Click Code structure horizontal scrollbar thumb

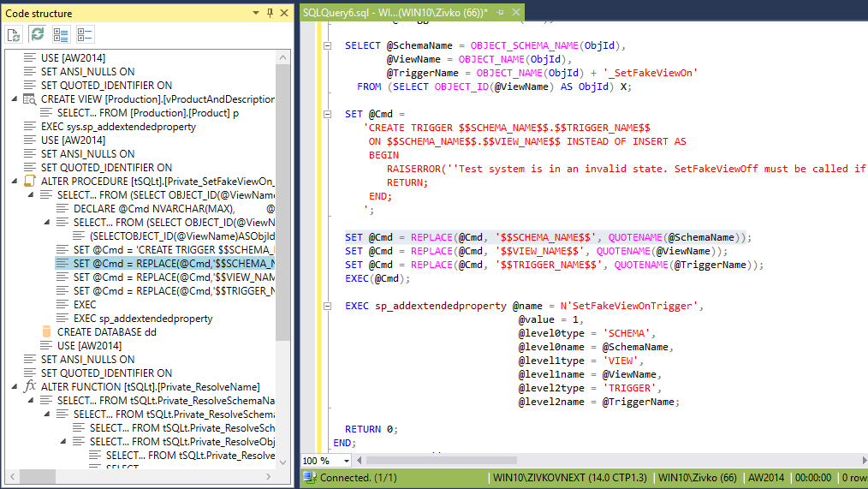(x=38, y=476)
